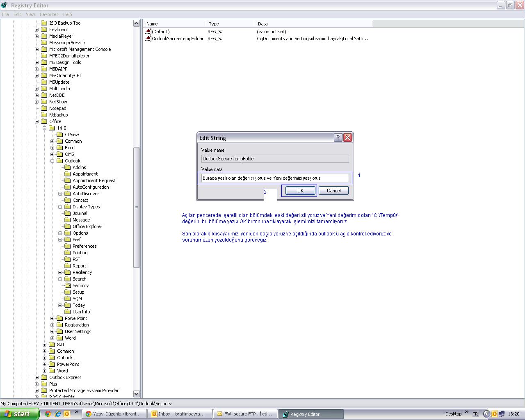Image resolution: width=525 pixels, height=420 pixels.
Task: Click the Start button
Action: tap(19, 414)
